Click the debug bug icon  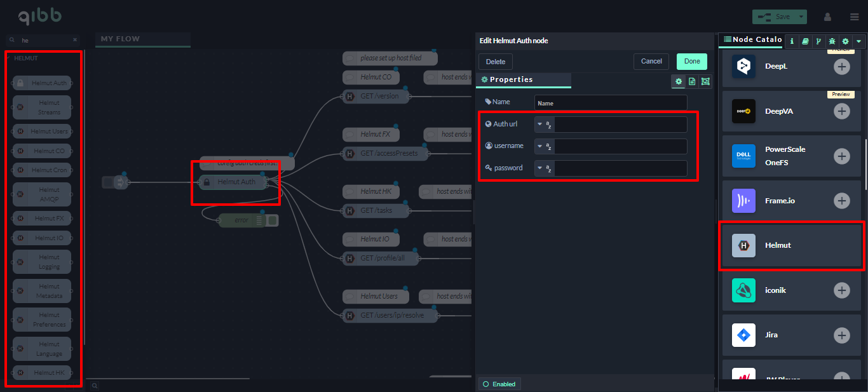tap(832, 41)
